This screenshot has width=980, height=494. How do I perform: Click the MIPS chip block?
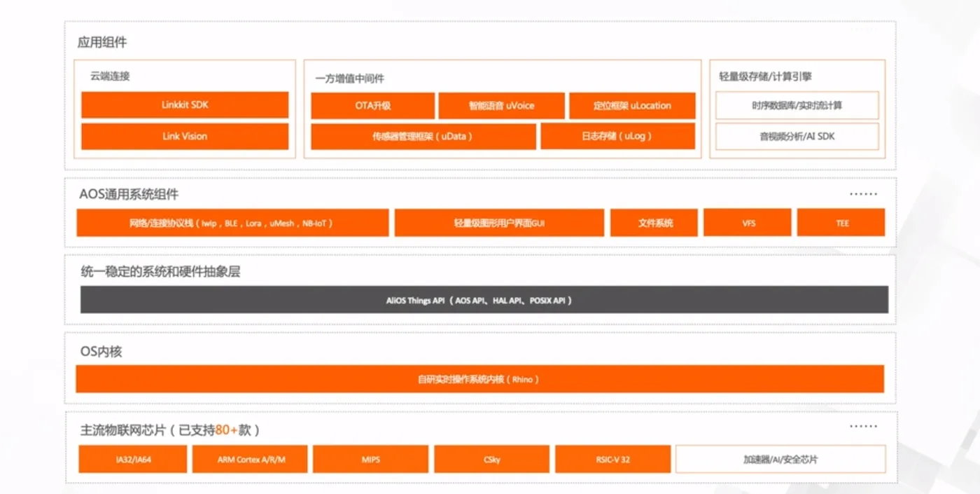pos(370,460)
